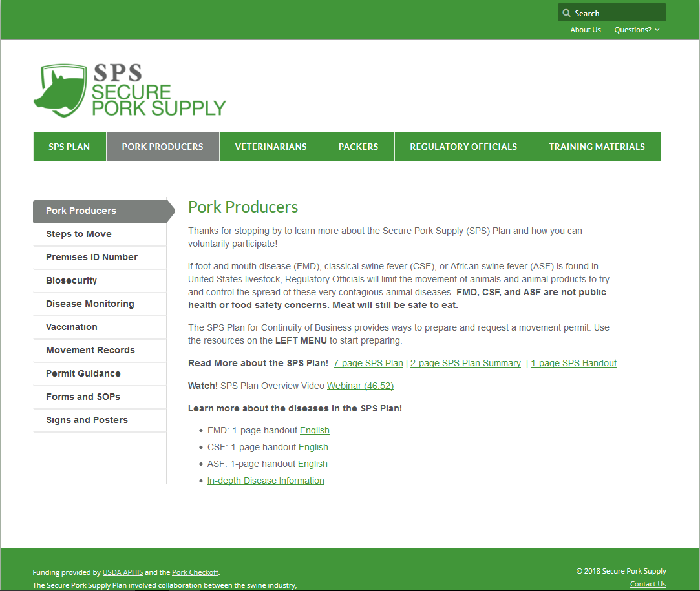Open Premises ID Number menu item

click(100, 257)
